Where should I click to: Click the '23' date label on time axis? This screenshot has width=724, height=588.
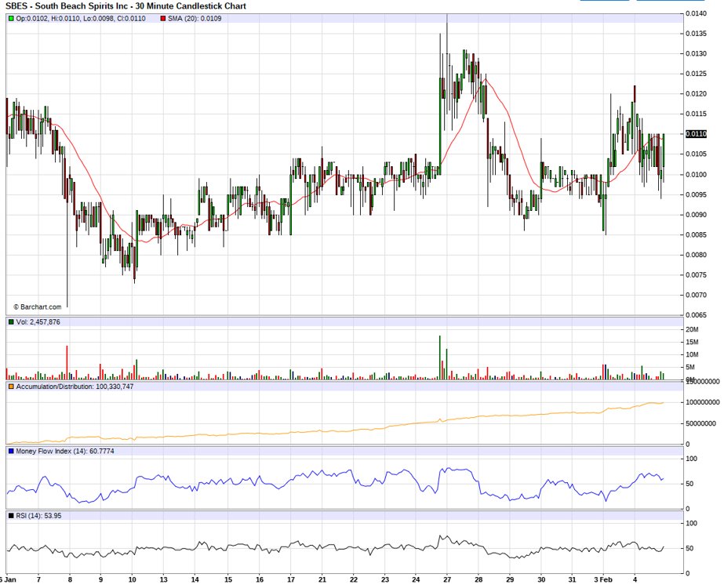[x=385, y=579]
